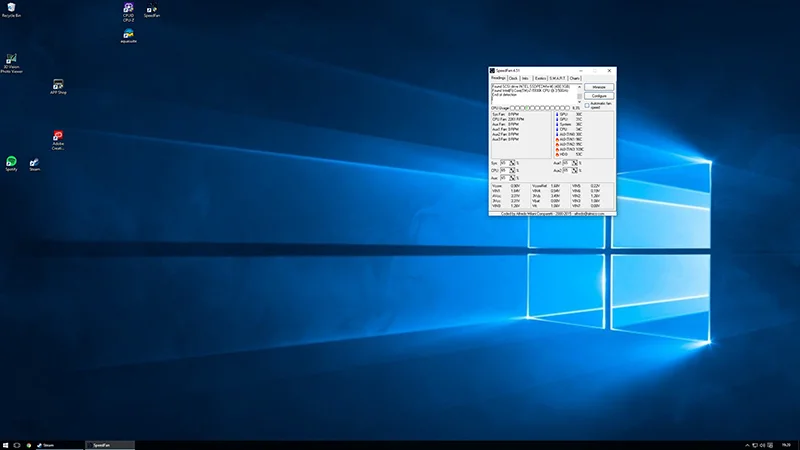Click the Cortana search circle in taskbar
Image resolution: width=800 pixels, height=450 pixels.
tap(17, 445)
